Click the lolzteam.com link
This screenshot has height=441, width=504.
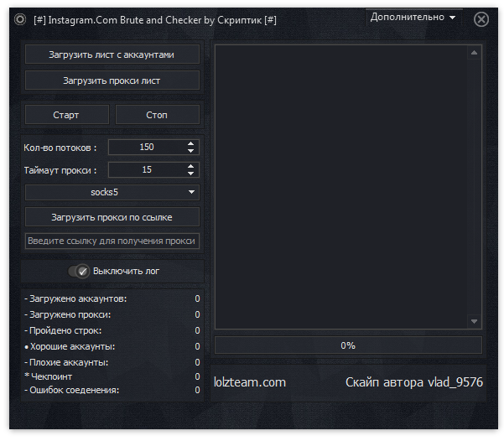[250, 382]
